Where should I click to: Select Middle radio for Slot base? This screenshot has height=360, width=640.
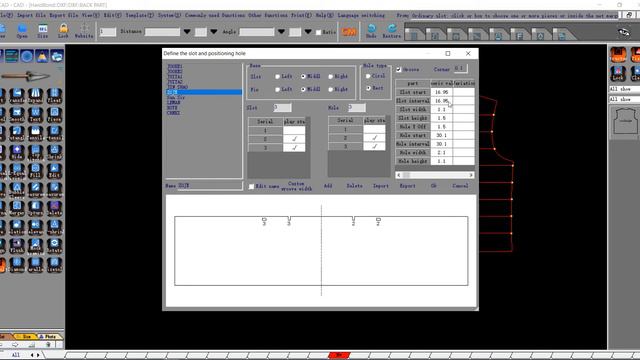point(303,76)
